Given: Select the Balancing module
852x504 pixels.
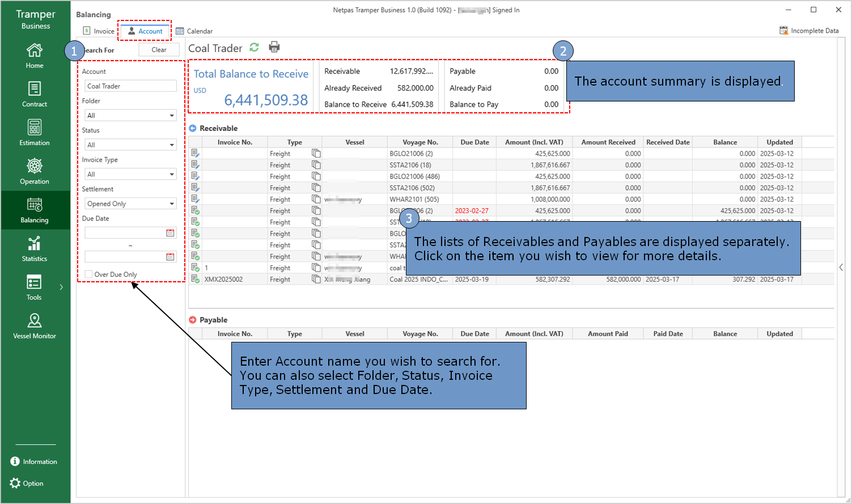Looking at the screenshot, I should pos(35,210).
